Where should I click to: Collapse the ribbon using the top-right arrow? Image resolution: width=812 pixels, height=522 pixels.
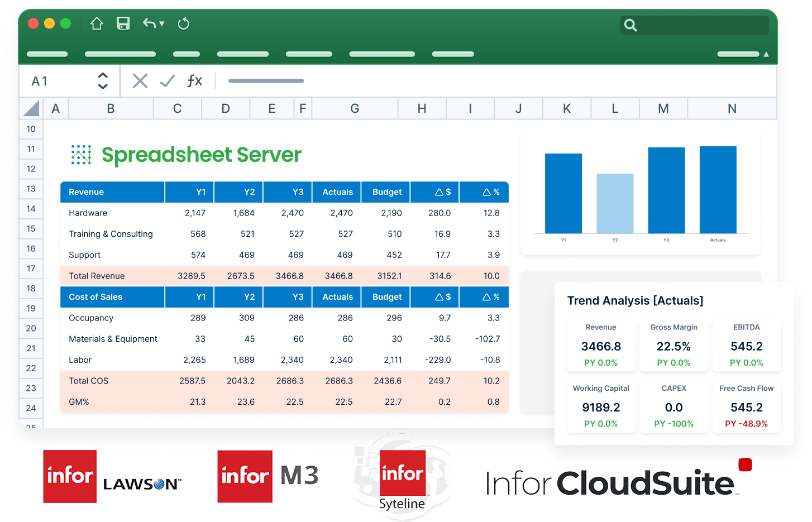click(x=766, y=54)
